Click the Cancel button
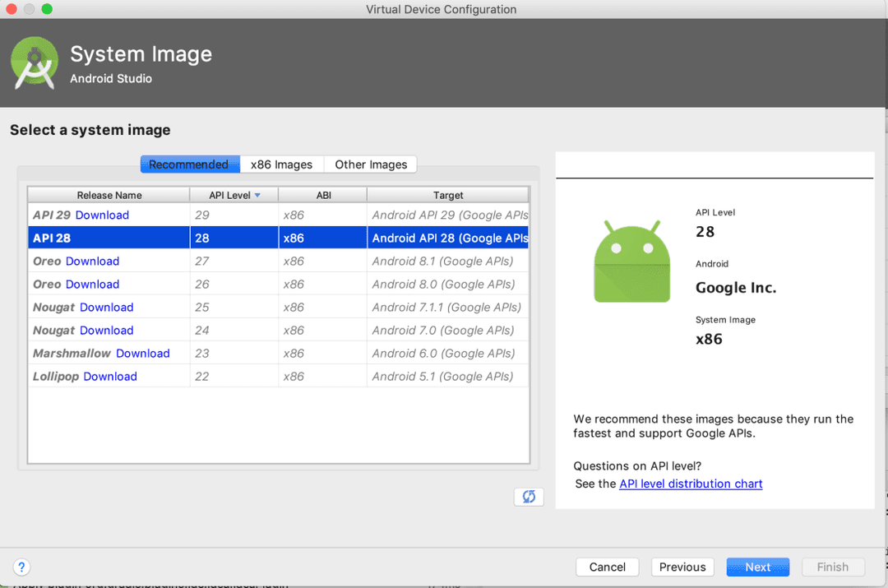888x588 pixels. point(607,567)
